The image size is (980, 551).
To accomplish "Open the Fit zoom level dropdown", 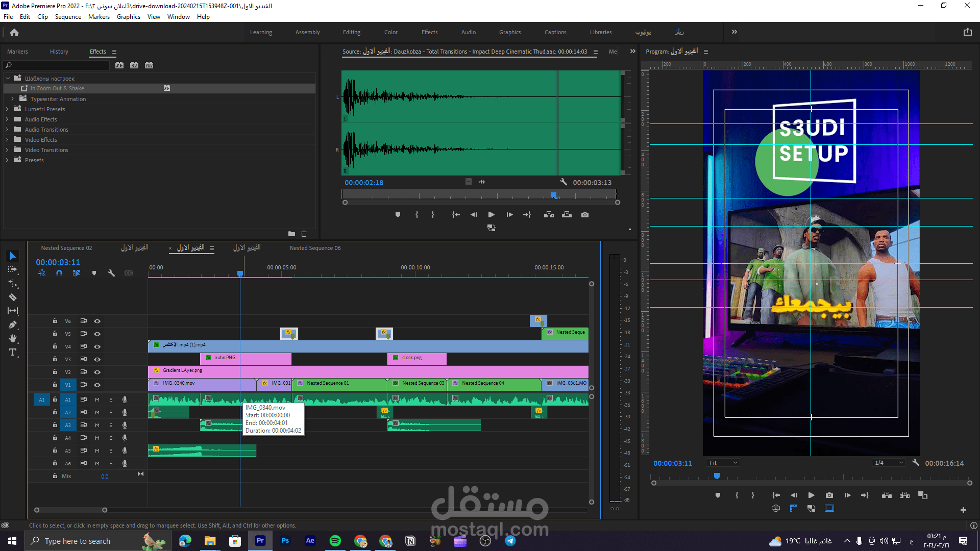I will [x=723, y=463].
